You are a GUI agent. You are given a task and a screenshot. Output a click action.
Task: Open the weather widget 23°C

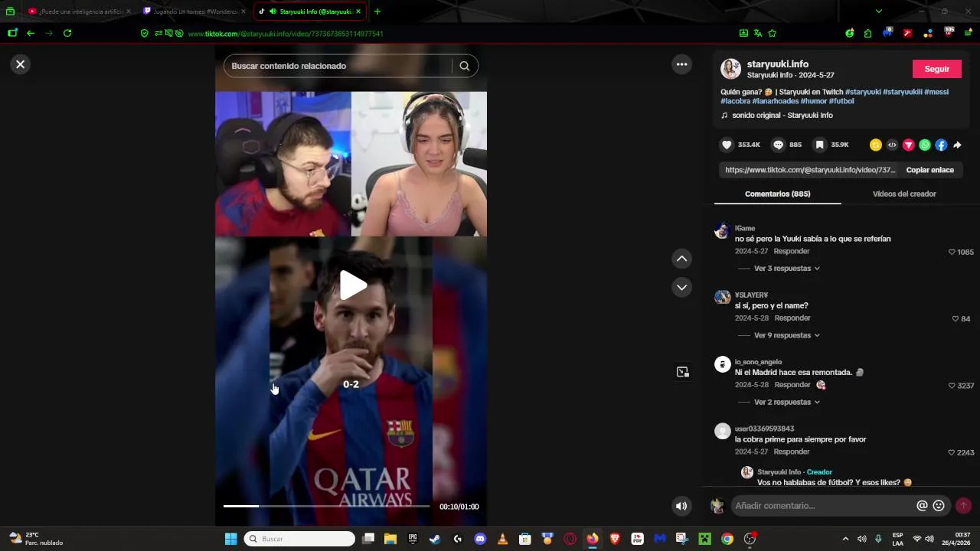[35, 539]
